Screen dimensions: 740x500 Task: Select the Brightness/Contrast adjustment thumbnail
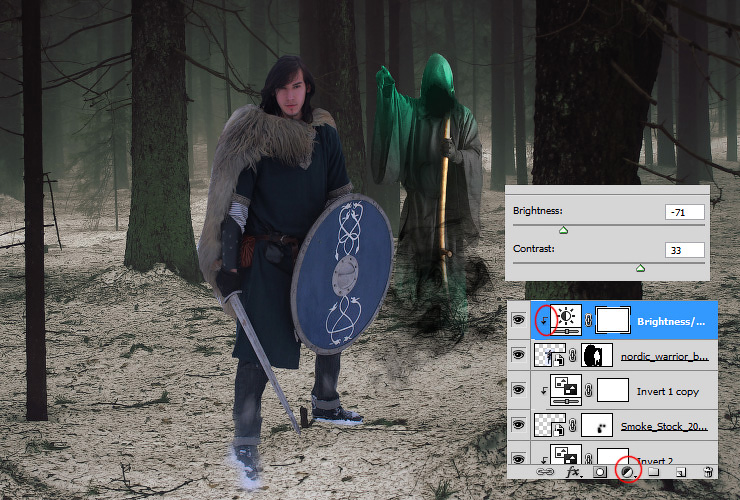point(566,321)
